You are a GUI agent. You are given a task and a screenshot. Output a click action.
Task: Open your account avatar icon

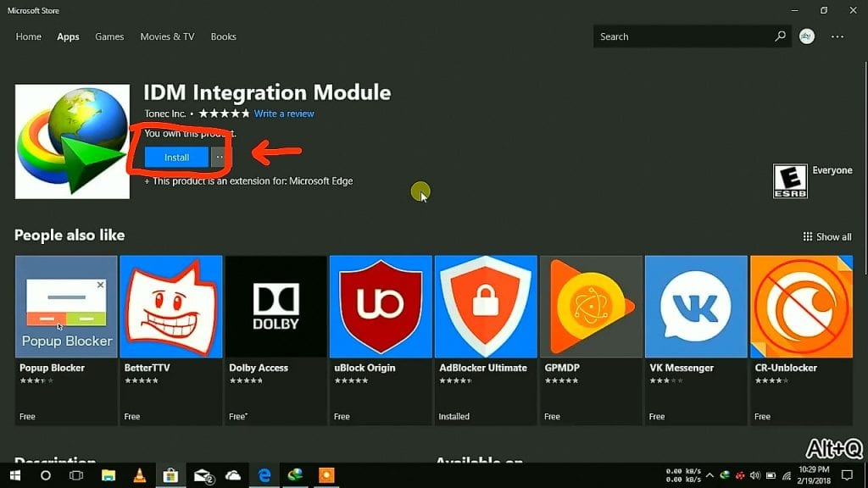[806, 36]
